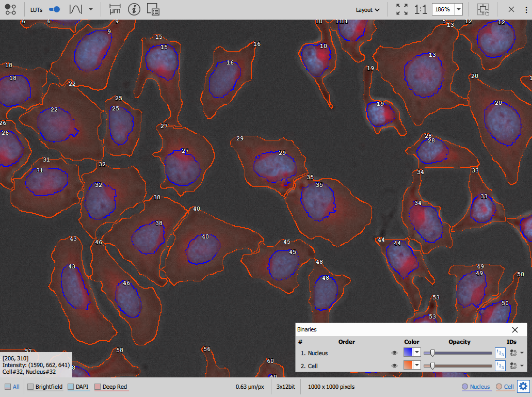Viewport: 532px width, 397px height.
Task: Expand the zoom percentage dropdown
Action: 458,9
